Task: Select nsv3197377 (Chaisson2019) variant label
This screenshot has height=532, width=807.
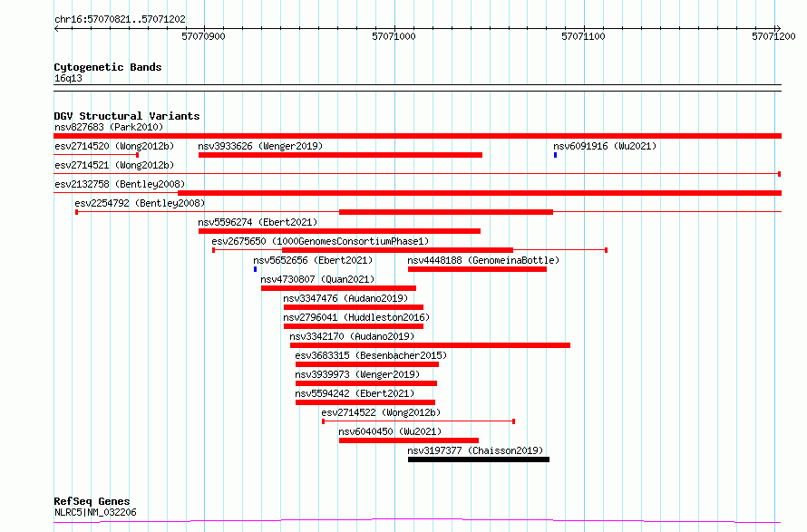Action: pyautogui.click(x=474, y=450)
